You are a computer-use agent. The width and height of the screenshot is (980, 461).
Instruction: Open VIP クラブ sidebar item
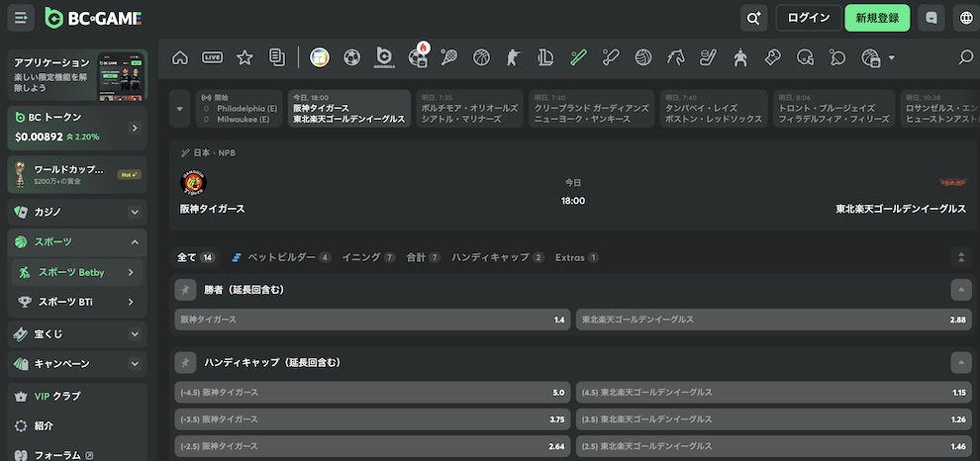(77, 396)
